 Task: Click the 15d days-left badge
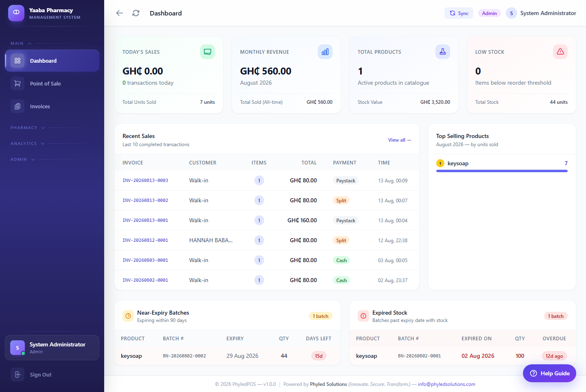[x=319, y=356]
